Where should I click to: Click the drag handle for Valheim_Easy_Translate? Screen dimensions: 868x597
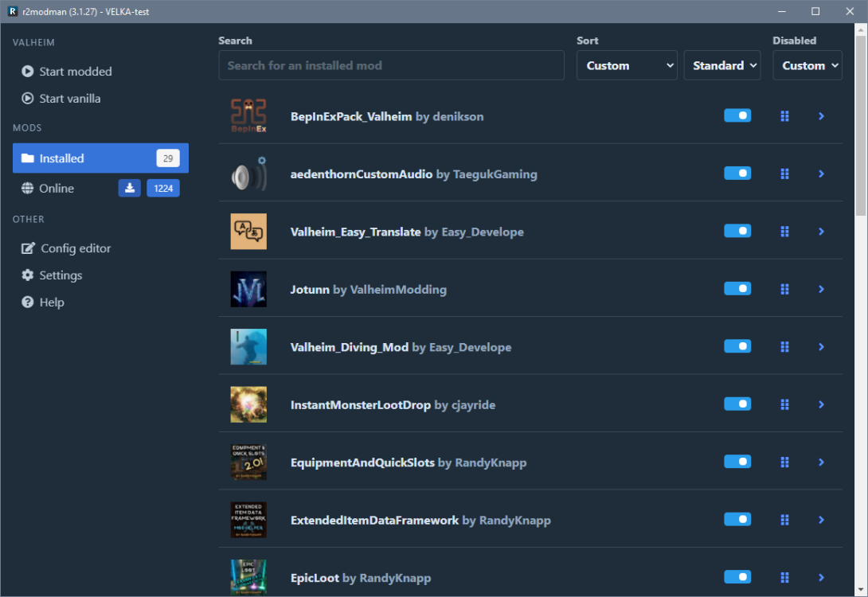[784, 232]
